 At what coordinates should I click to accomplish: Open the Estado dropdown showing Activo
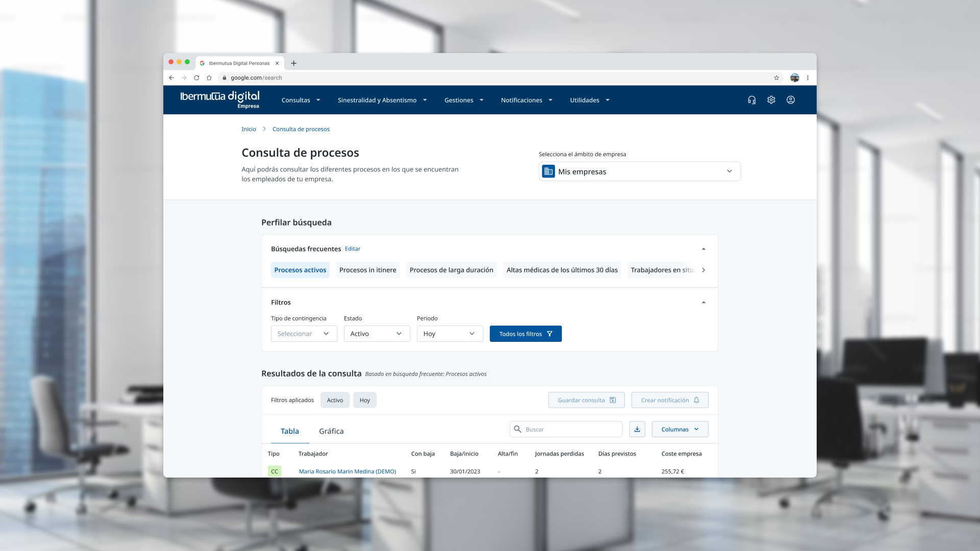click(x=377, y=334)
